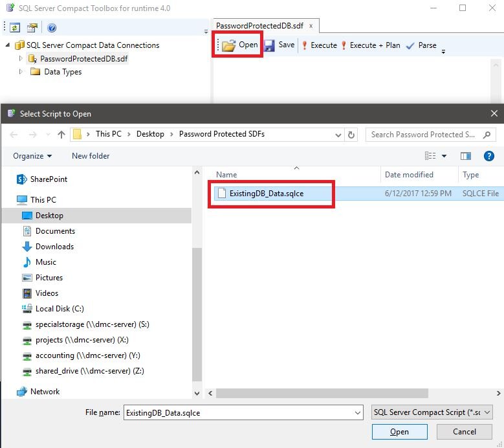Select Pictures in the navigation pane
Viewport: 504px width, 448px height.
pos(43,278)
